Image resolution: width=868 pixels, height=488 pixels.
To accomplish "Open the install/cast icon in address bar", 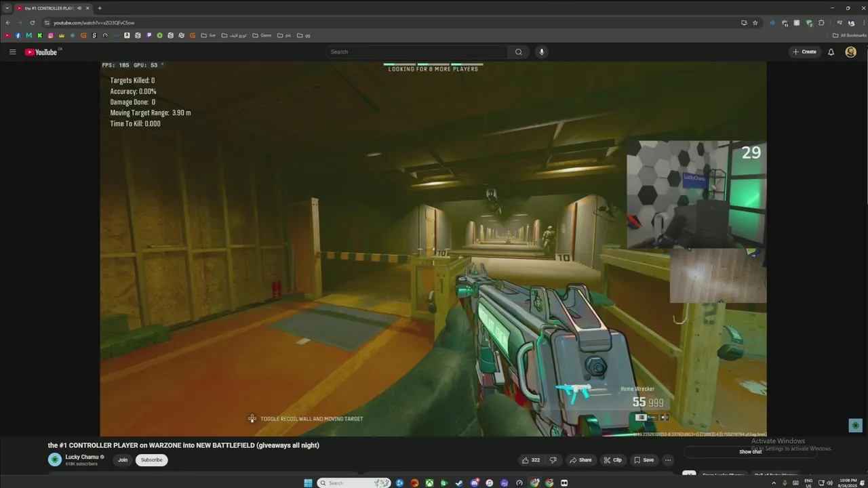I will pos(744,22).
